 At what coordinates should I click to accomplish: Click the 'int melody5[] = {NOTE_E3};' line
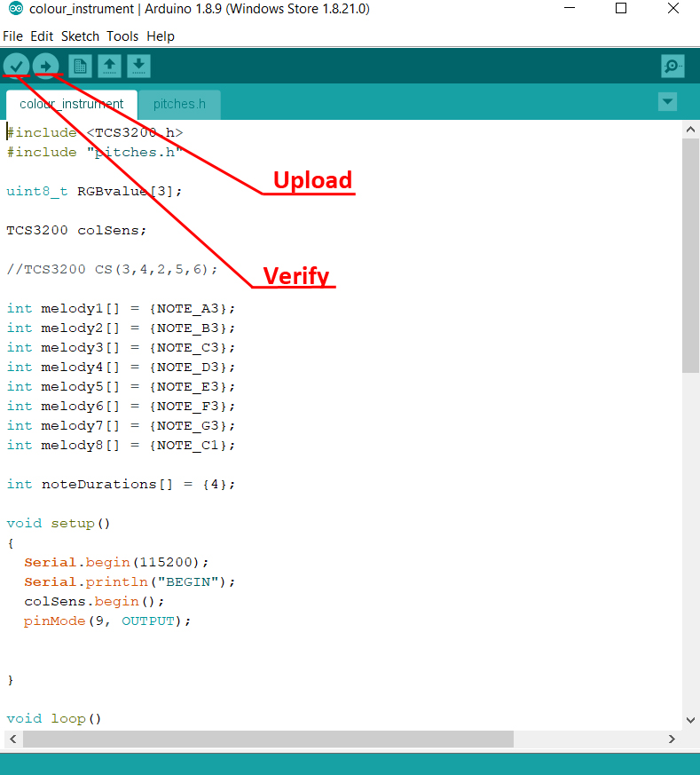coord(121,386)
